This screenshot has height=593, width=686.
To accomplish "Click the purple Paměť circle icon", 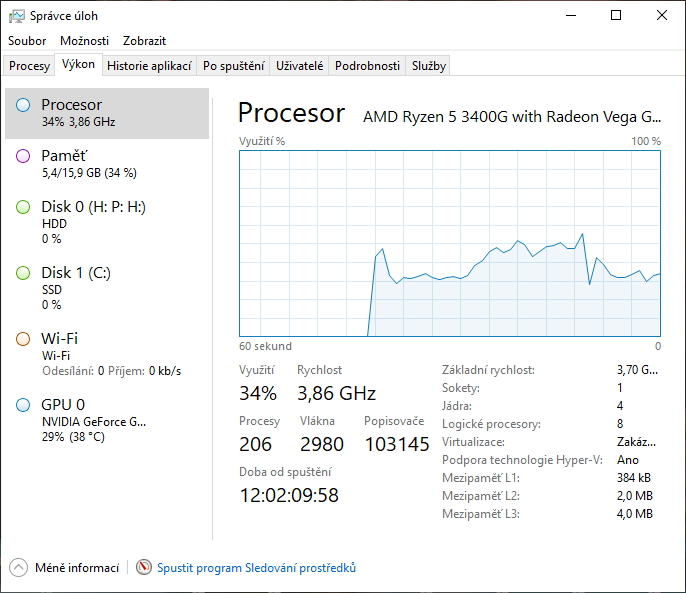I will pos(23,156).
